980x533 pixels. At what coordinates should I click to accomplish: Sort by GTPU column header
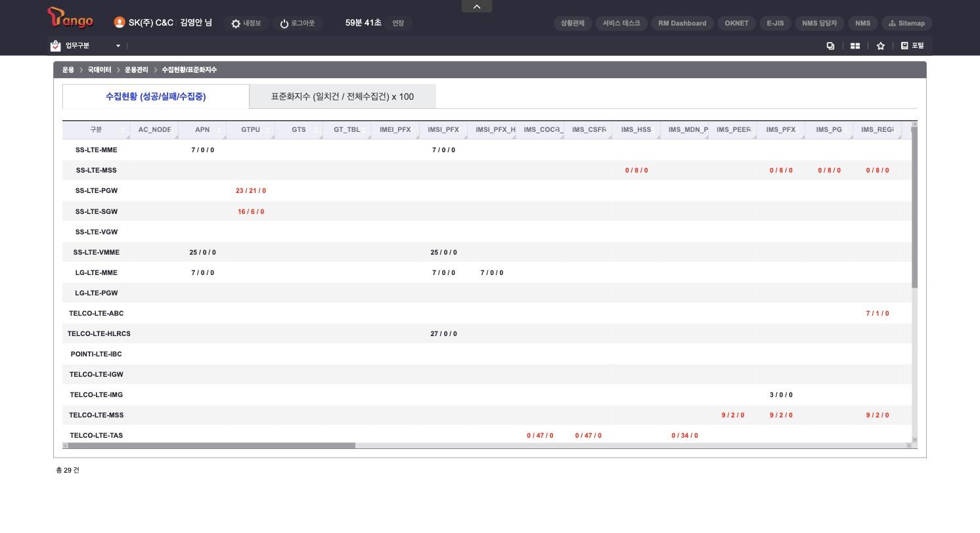250,130
